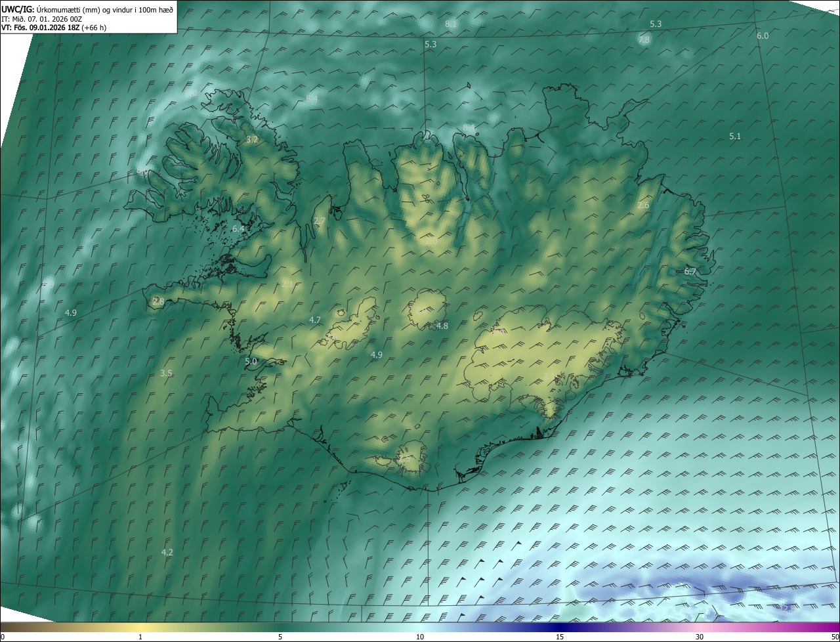The height and width of the screenshot is (642, 840).
Task: Click the 4.2 value over the ocean
Action: click(167, 553)
